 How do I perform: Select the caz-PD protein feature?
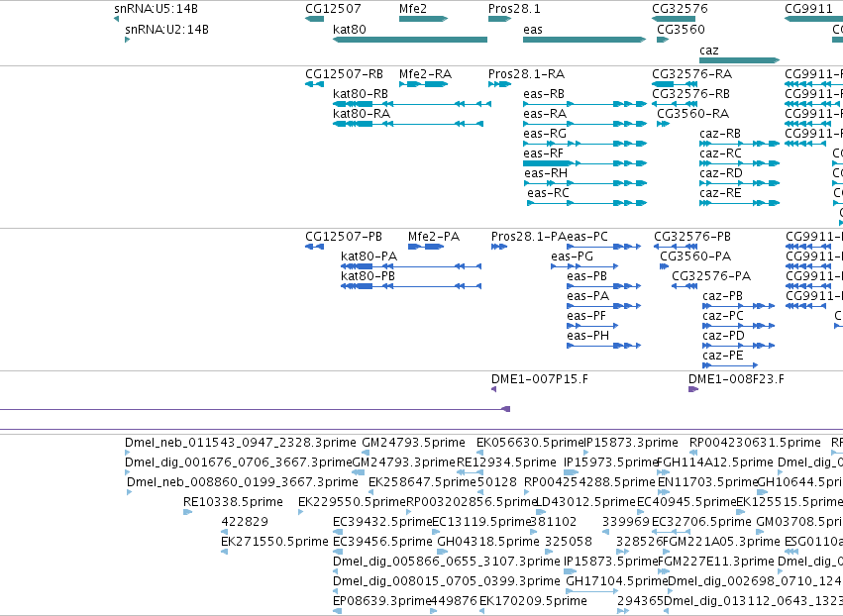tap(739, 346)
